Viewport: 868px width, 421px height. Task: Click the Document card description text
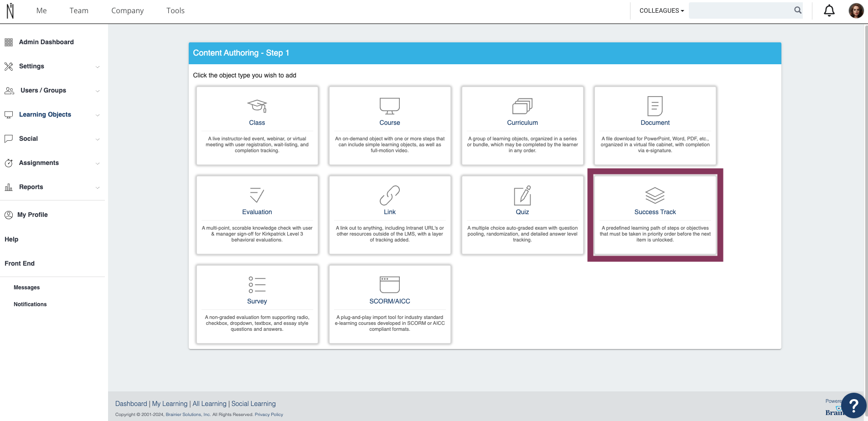[x=655, y=144]
